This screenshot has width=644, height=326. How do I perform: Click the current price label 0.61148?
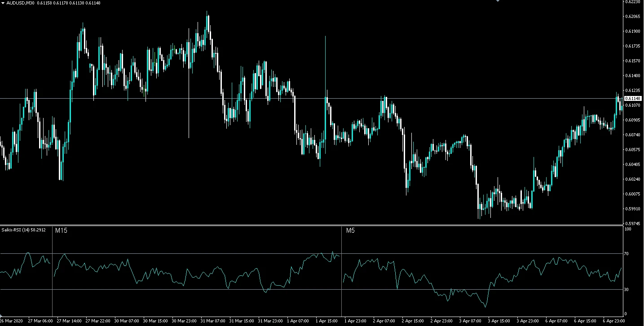click(632, 98)
